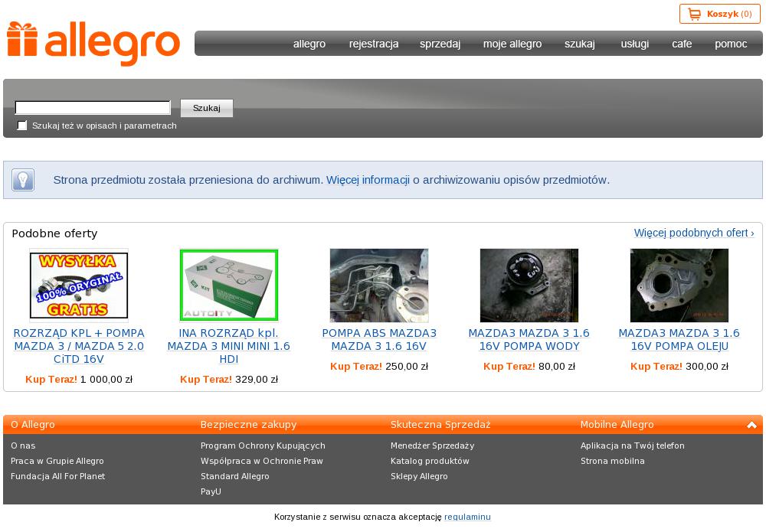The height and width of the screenshot is (532, 766).
Task: Open MAZDA3 1.6 16V POMPA WODY offer
Action: (x=529, y=340)
